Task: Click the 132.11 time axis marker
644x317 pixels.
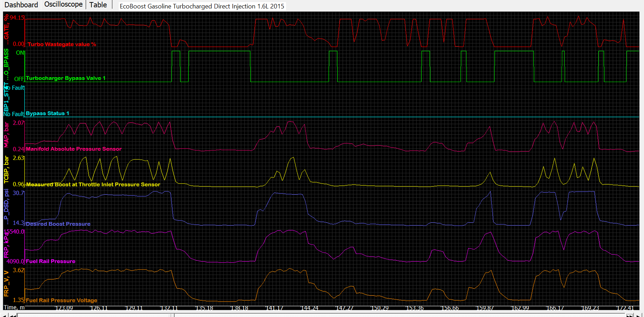Action: click(x=169, y=308)
